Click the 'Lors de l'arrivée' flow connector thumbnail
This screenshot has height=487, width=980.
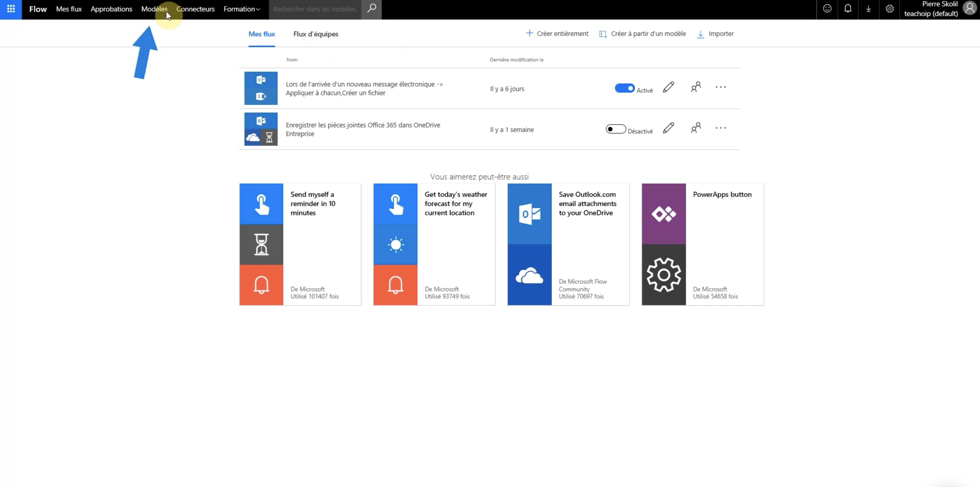pos(261,88)
